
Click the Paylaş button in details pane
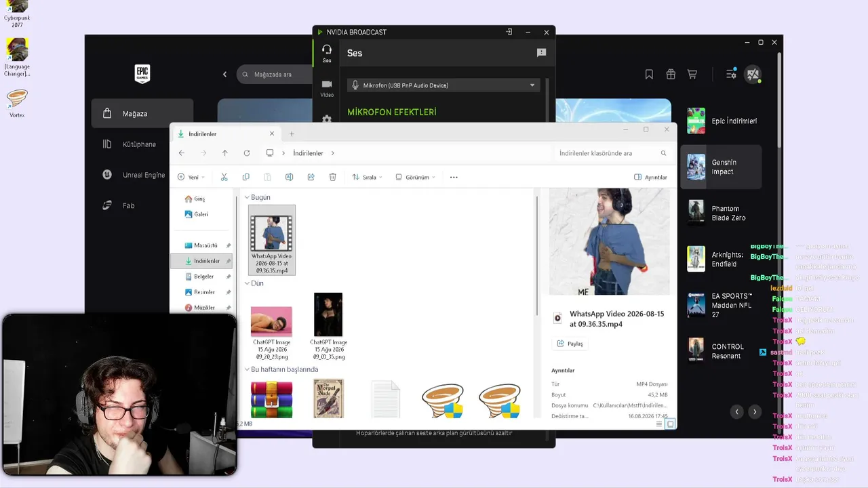pos(570,344)
